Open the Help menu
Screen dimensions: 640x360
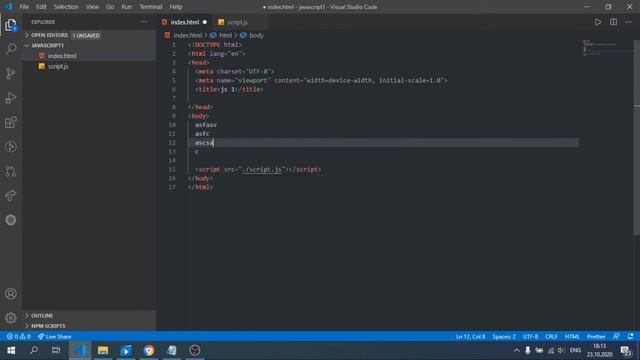coord(176,7)
